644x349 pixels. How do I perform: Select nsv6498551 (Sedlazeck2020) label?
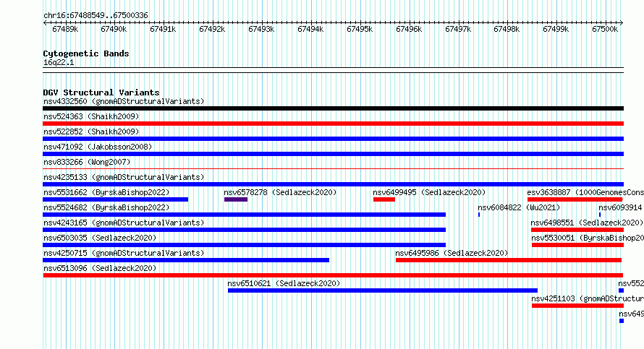pos(587,223)
